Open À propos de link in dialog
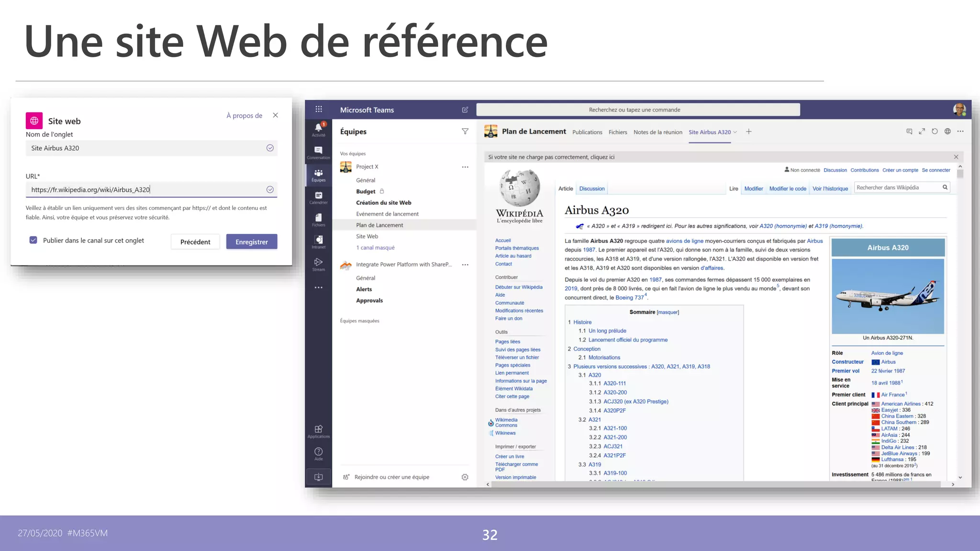 point(244,115)
